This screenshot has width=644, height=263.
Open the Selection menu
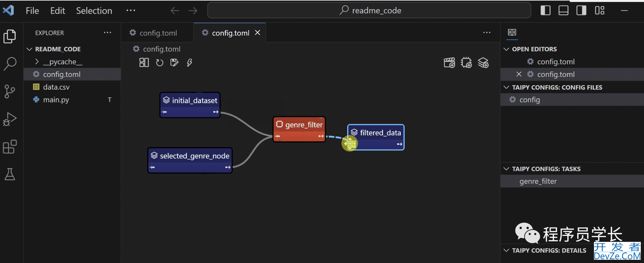pos(94,11)
